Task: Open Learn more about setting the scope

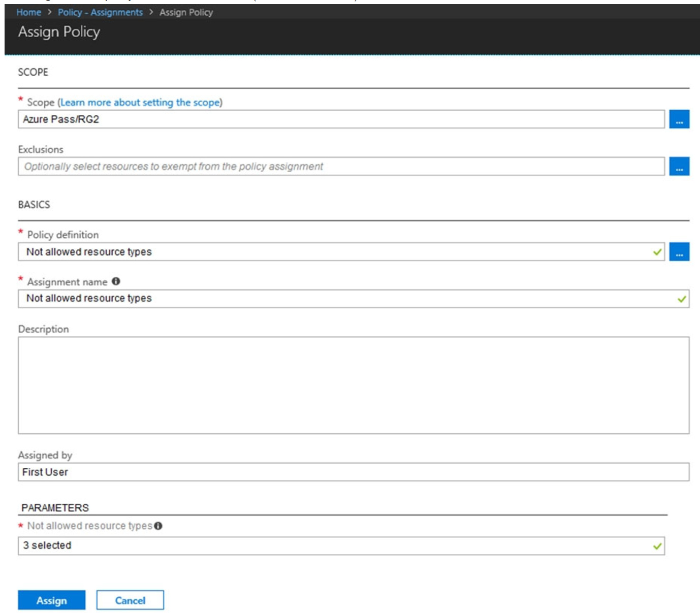Action: pos(141,102)
